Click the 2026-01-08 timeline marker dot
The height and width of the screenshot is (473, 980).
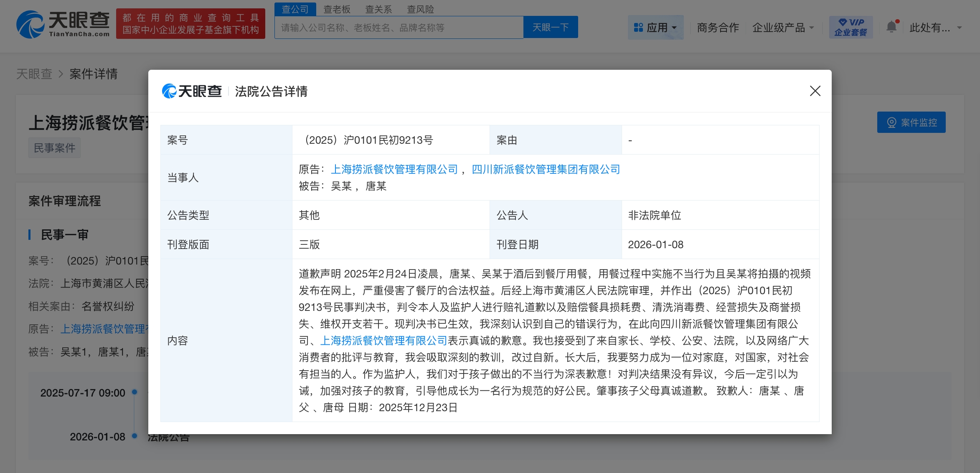pos(135,436)
